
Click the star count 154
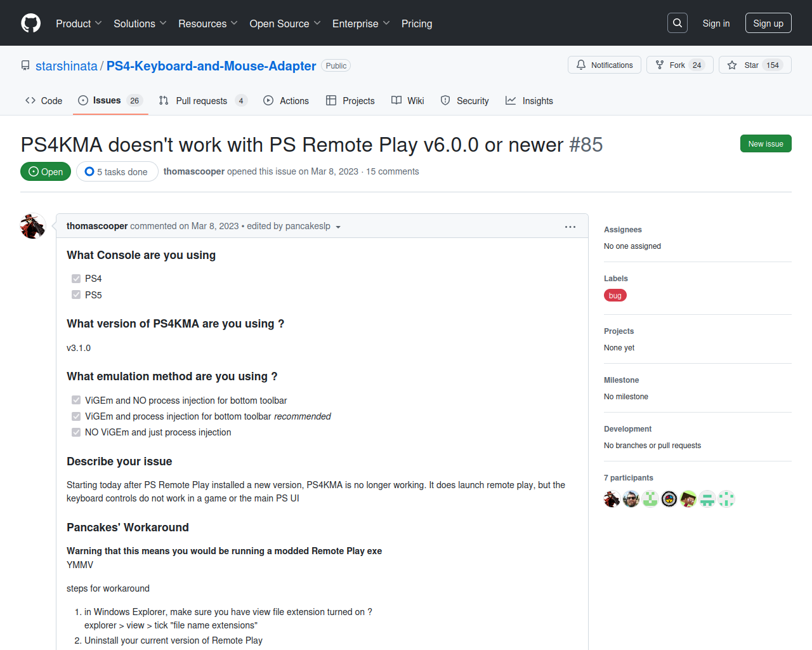(x=773, y=65)
